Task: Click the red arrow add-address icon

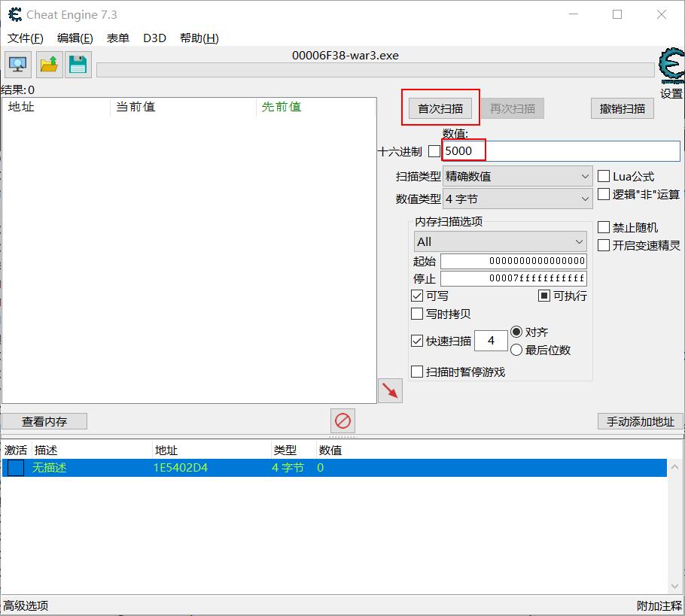Action: (390, 390)
